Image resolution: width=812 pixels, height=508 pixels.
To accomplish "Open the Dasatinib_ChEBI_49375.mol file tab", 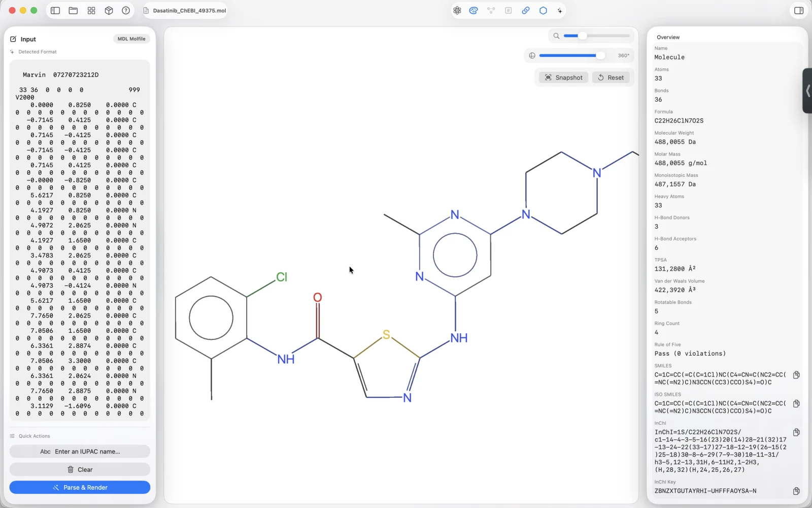I will (185, 11).
